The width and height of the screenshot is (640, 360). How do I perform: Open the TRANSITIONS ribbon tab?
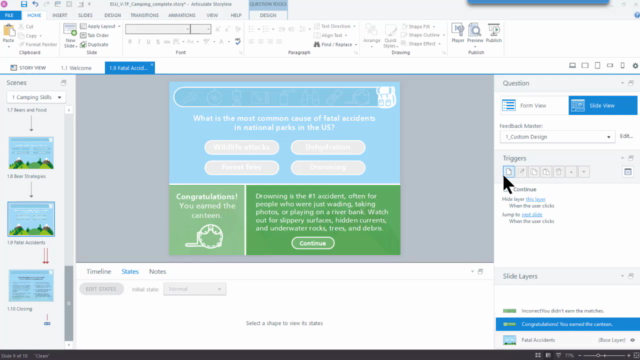[x=144, y=15]
